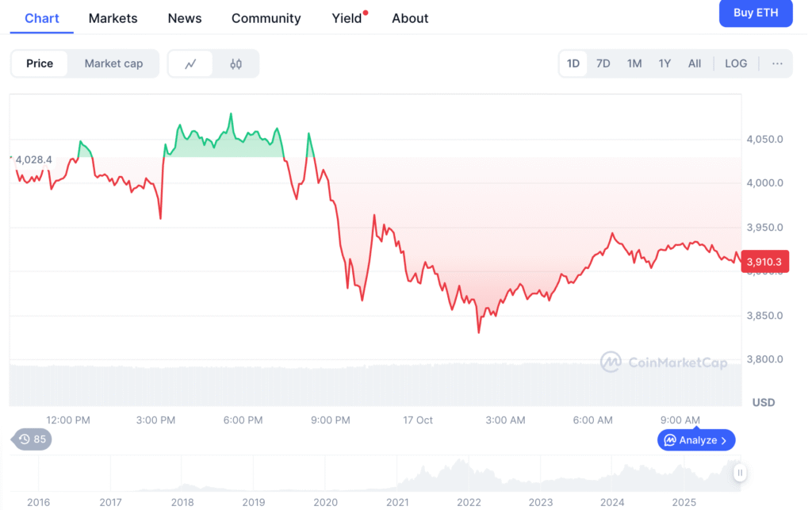
Task: Select the 7D time range
Action: coord(603,63)
